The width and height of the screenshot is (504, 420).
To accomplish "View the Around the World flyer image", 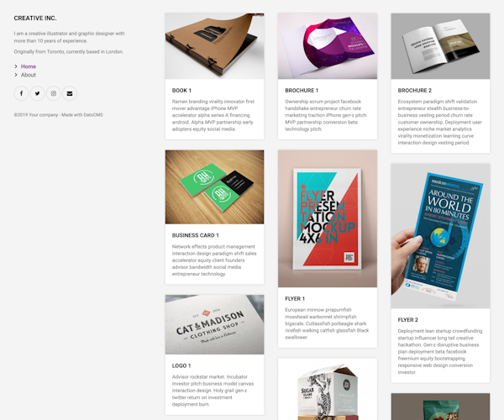I will (440, 236).
